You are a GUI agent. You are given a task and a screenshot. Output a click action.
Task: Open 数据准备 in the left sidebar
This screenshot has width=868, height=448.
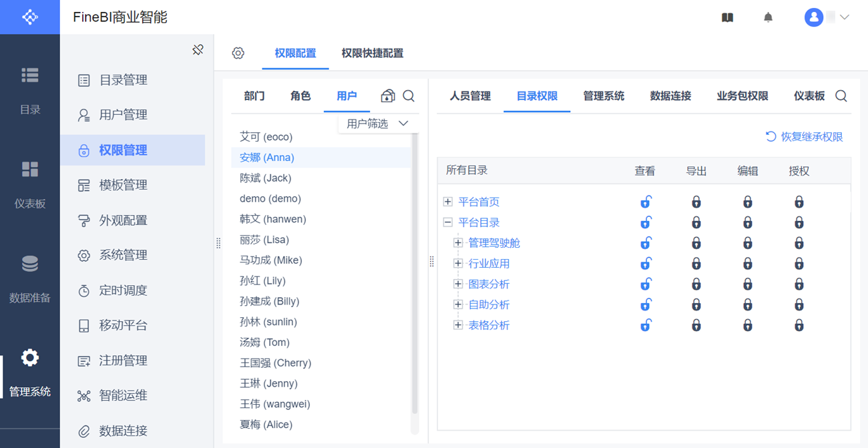pyautogui.click(x=30, y=278)
